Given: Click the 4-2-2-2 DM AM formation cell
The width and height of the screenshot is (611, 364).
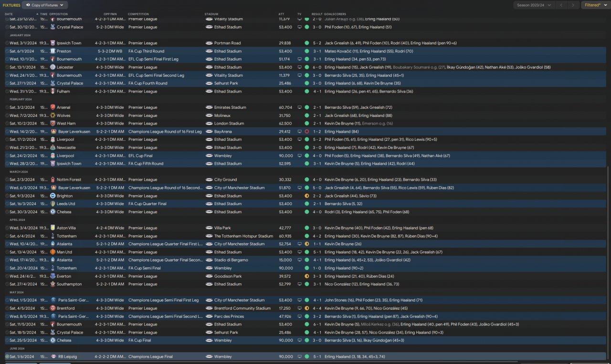Looking at the screenshot, I should (110, 356).
